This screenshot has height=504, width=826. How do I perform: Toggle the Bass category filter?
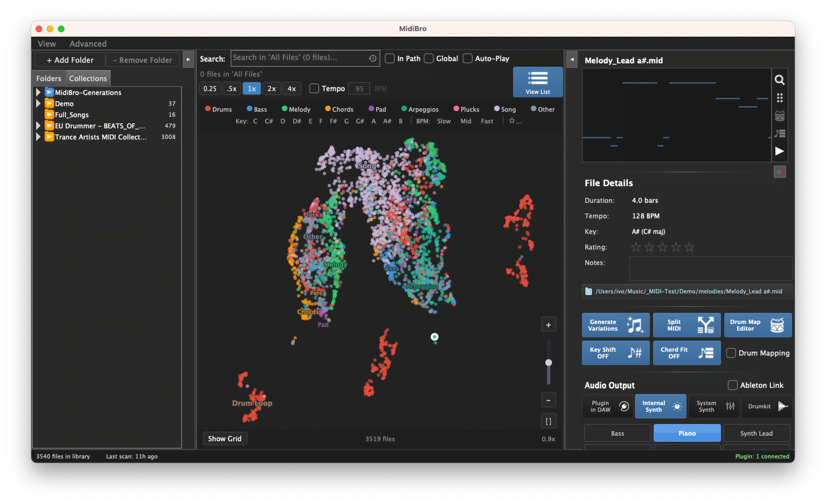pyautogui.click(x=257, y=109)
